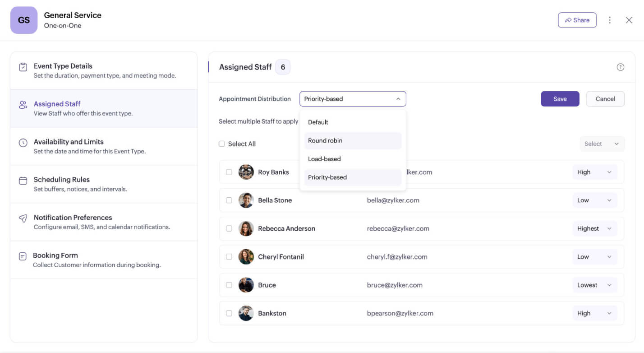The image size is (644, 353).
Task: Open Roy Banks' High priority dropdown
Action: click(594, 172)
